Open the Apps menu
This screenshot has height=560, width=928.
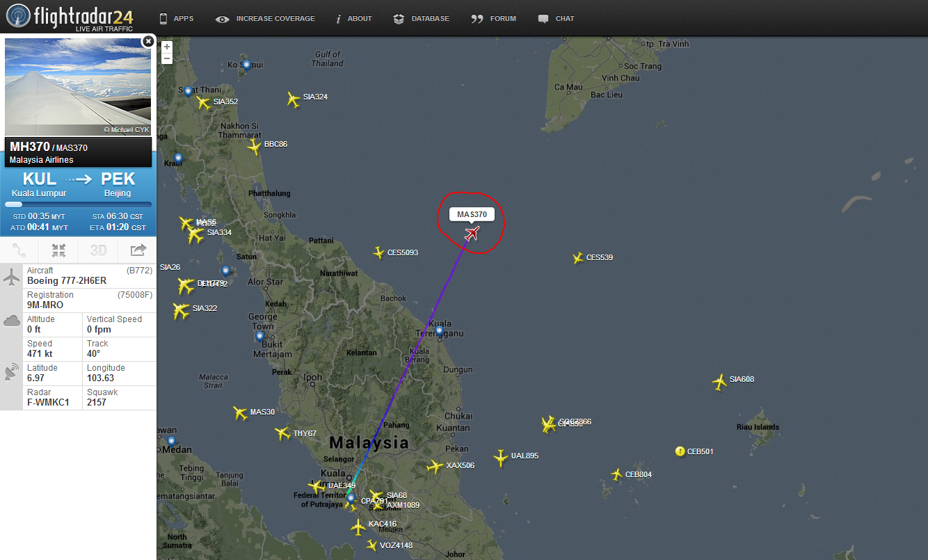(176, 19)
